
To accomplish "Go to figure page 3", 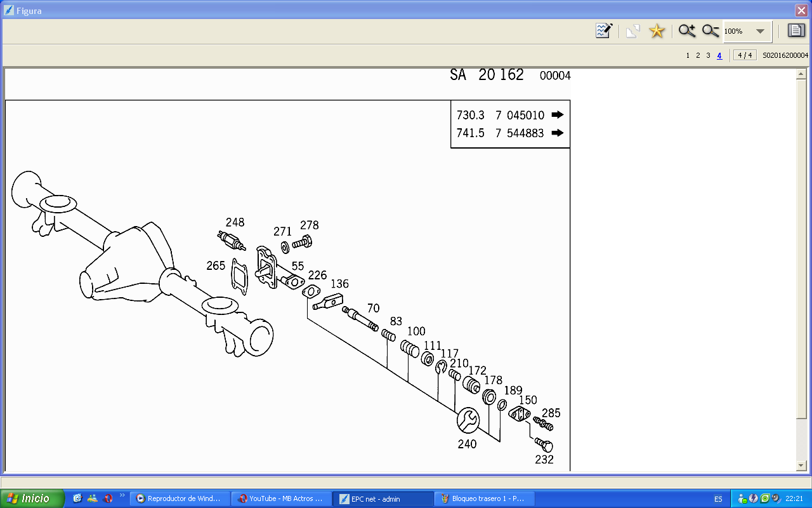I will (x=708, y=55).
